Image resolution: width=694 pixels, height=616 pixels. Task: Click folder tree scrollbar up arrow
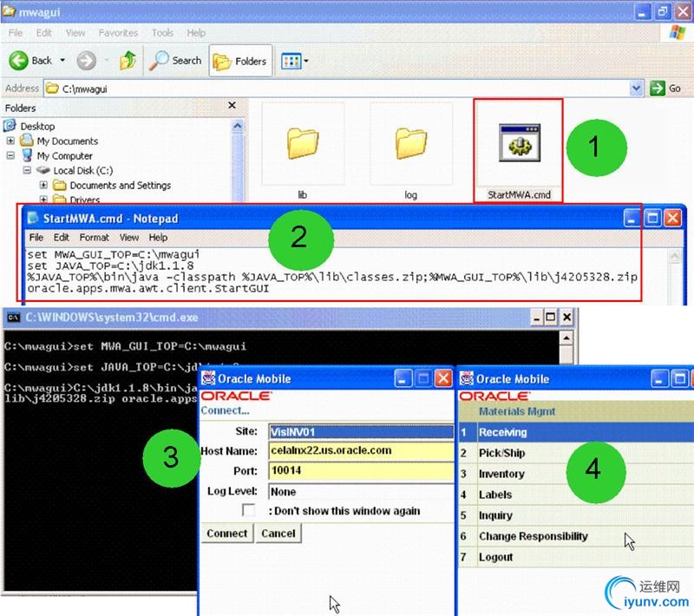coord(237,126)
